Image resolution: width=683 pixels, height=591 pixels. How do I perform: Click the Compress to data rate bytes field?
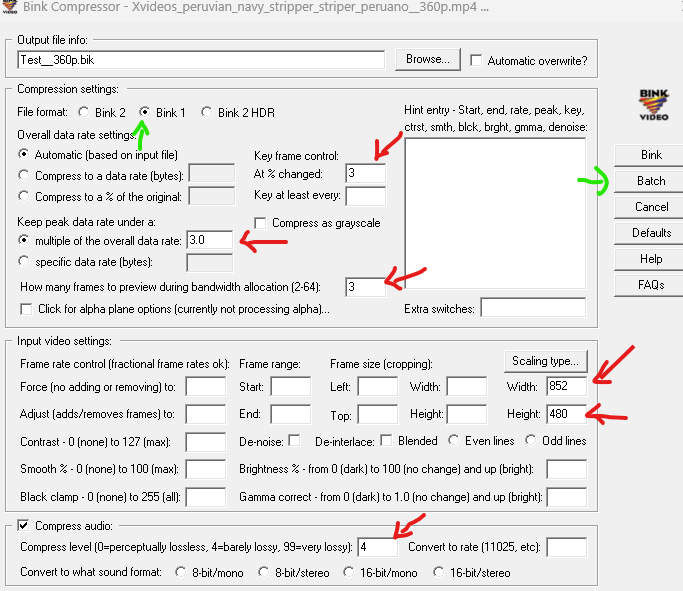[x=212, y=173]
